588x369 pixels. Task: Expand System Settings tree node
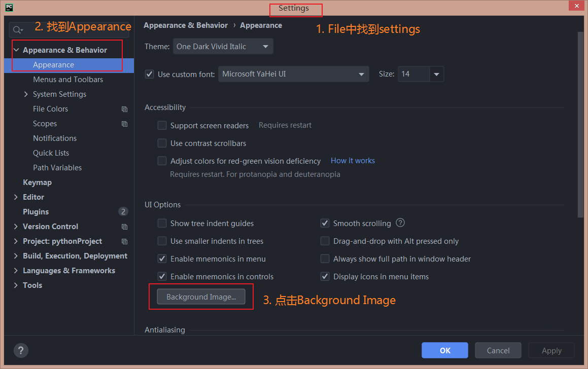coord(26,94)
